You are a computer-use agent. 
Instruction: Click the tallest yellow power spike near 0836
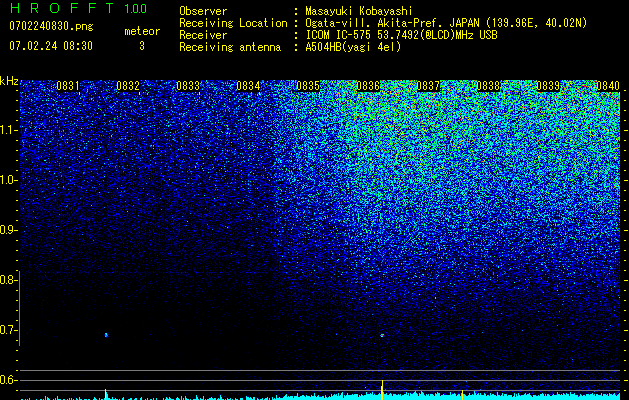(382, 390)
